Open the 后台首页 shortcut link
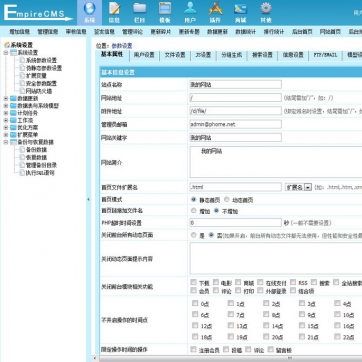The height and width of the screenshot is (362, 362). pos(302,32)
